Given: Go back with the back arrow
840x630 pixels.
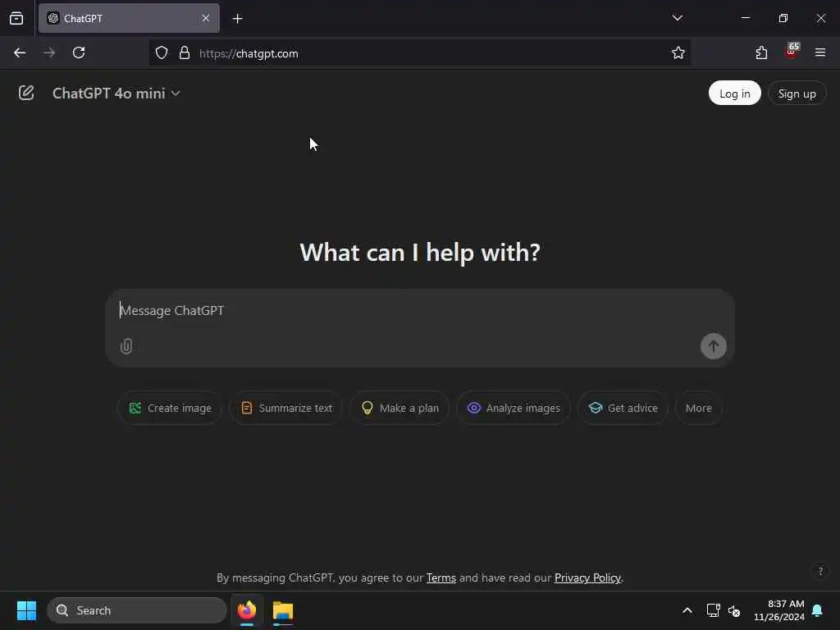Looking at the screenshot, I should point(20,53).
